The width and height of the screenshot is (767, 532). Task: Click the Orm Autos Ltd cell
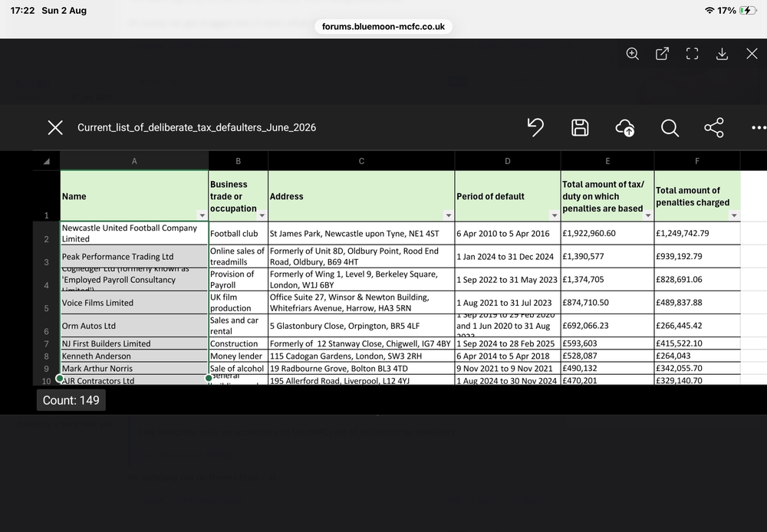[134, 326]
